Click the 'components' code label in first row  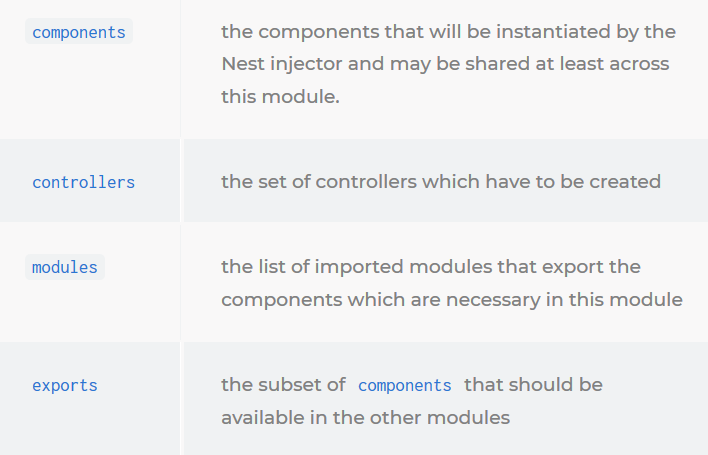click(79, 32)
